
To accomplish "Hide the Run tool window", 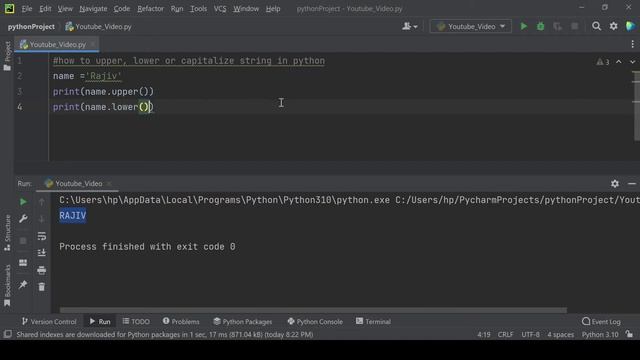I will pos(632,184).
